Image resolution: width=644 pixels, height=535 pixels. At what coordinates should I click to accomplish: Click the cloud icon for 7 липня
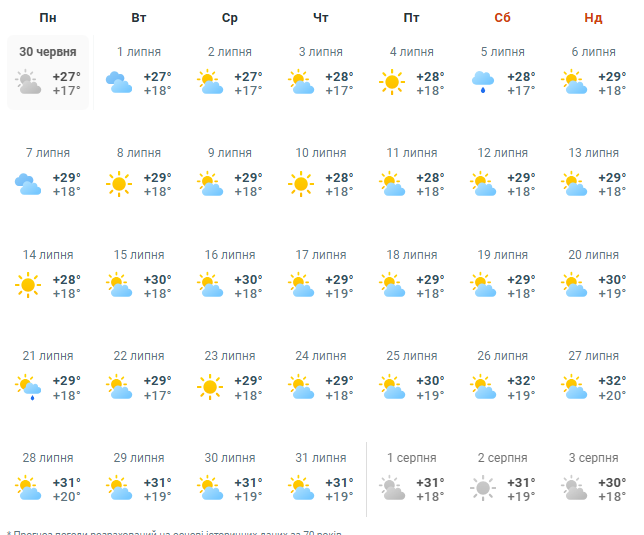pyautogui.click(x=28, y=184)
